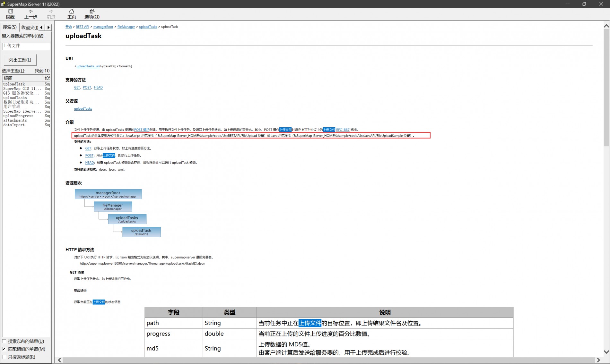The height and width of the screenshot is (364, 610).
Task: Open 开始 breadcrumb link
Action: pyautogui.click(x=69, y=27)
